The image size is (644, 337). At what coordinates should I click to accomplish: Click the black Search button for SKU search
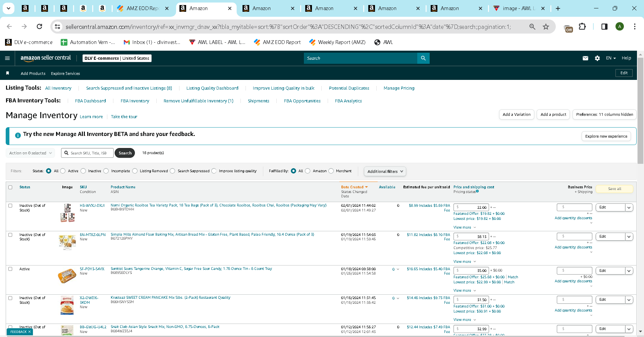[125, 153]
